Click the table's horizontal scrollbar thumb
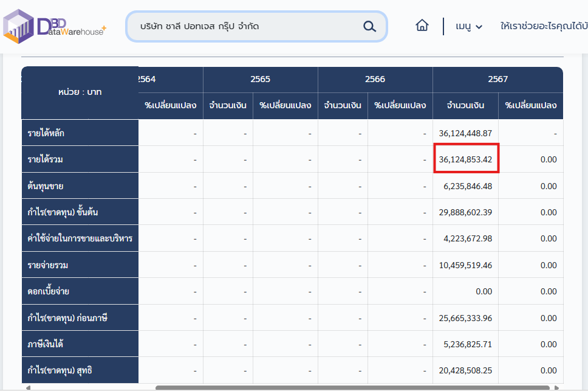This screenshot has width=588, height=391. pyautogui.click(x=352, y=387)
